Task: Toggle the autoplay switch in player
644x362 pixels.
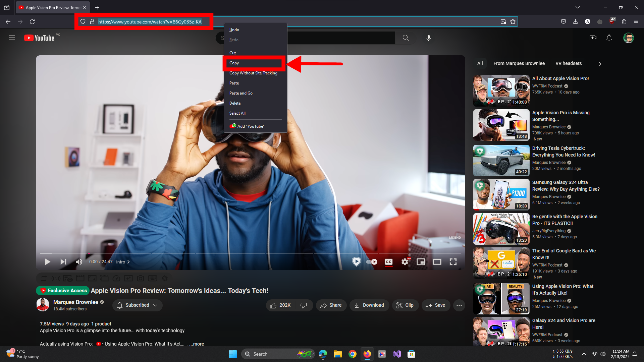Action: click(x=372, y=262)
